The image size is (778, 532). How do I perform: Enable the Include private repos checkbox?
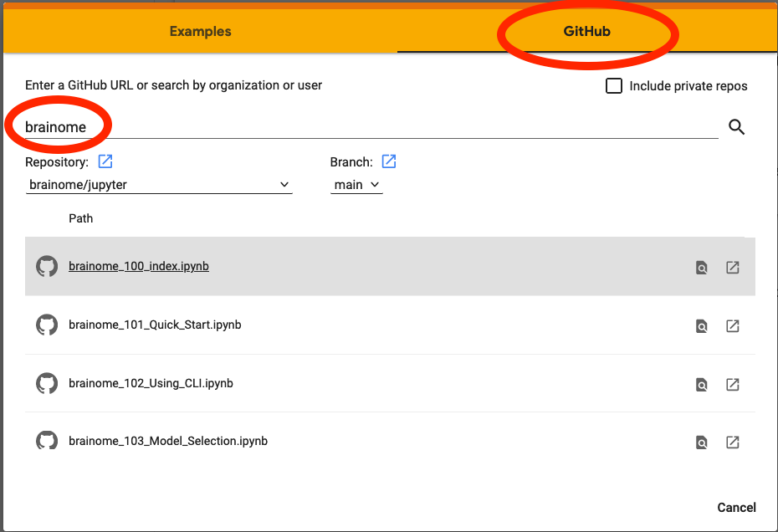pos(614,86)
